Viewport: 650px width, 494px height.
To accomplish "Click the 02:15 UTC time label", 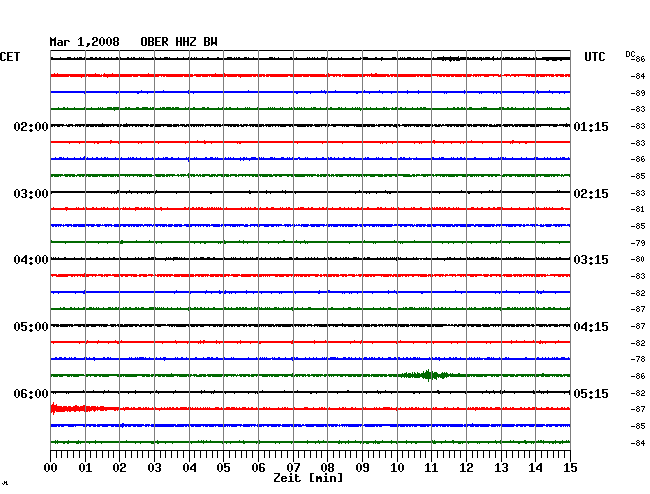I will click(x=591, y=194).
